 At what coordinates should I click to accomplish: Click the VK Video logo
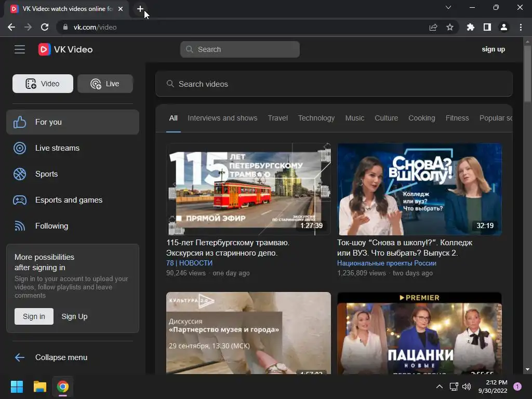pos(65,49)
